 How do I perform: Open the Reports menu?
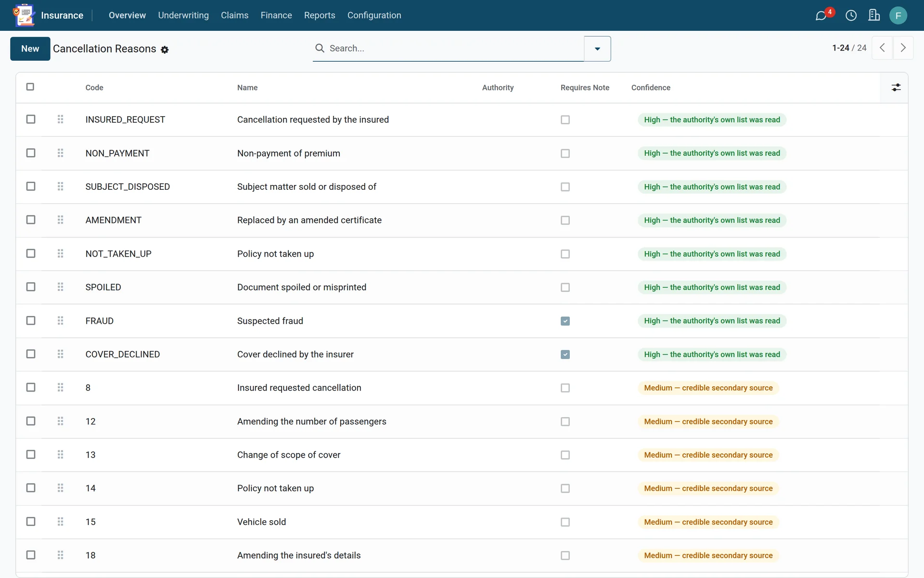tap(320, 15)
